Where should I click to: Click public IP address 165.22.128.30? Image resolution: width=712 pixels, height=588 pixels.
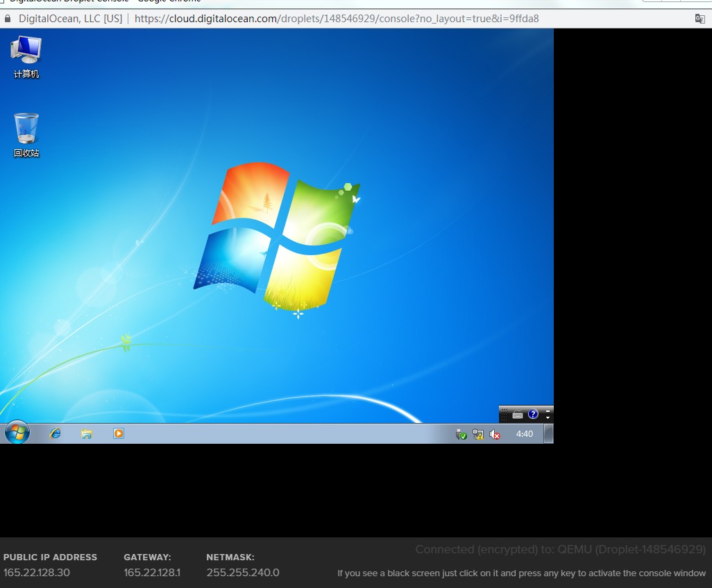tap(37, 573)
